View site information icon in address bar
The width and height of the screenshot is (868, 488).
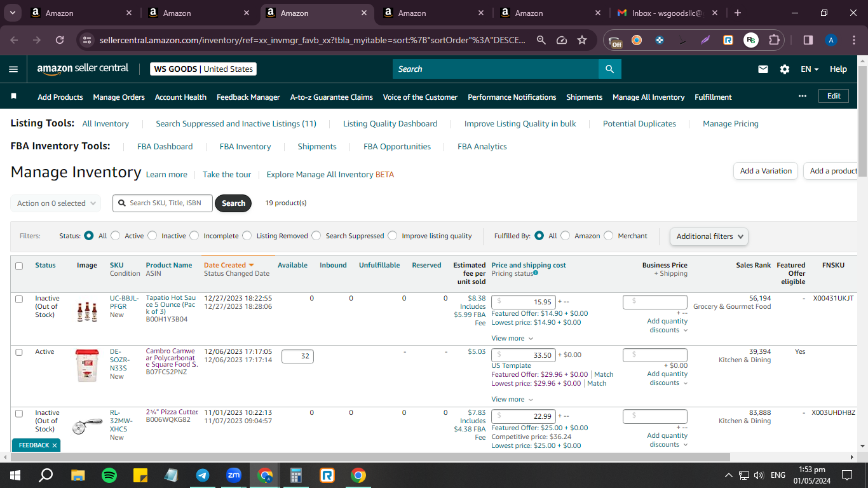(x=87, y=40)
